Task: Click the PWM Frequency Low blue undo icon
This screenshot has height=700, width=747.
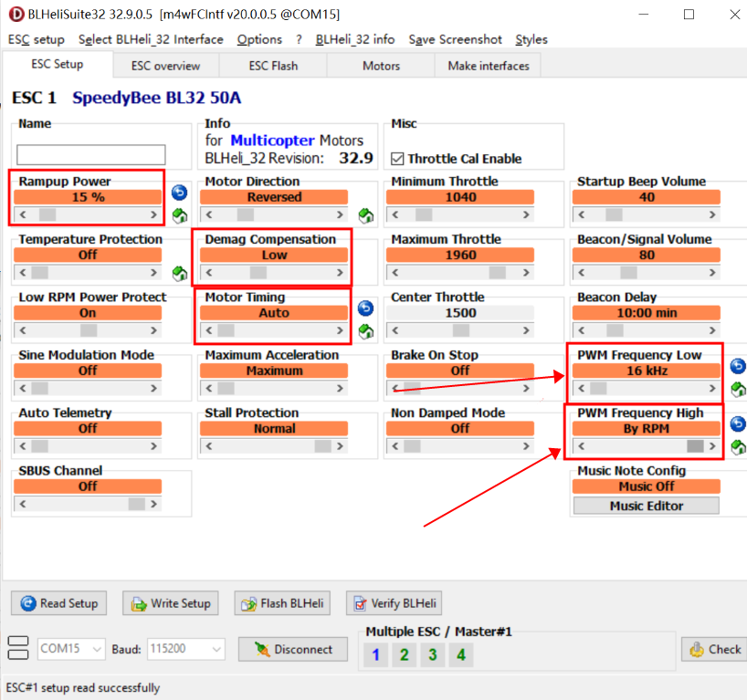Action: (x=738, y=366)
